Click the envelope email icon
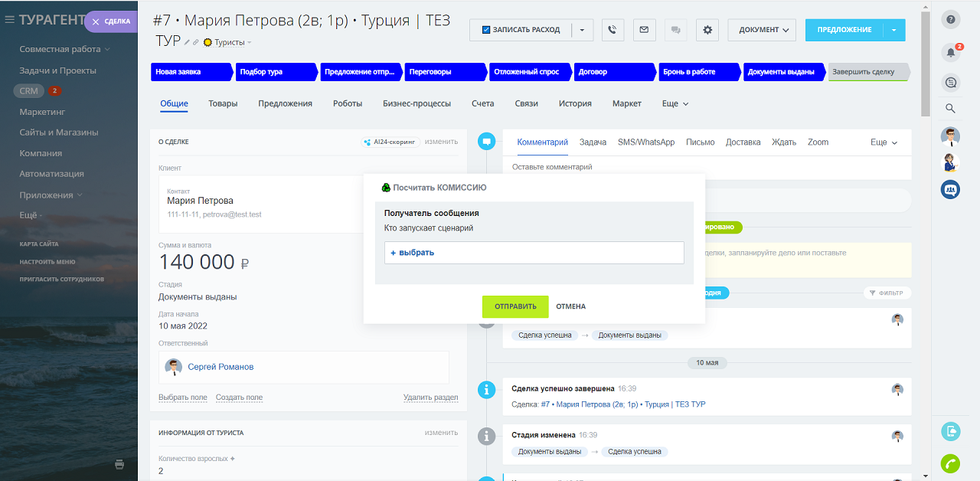 644,30
